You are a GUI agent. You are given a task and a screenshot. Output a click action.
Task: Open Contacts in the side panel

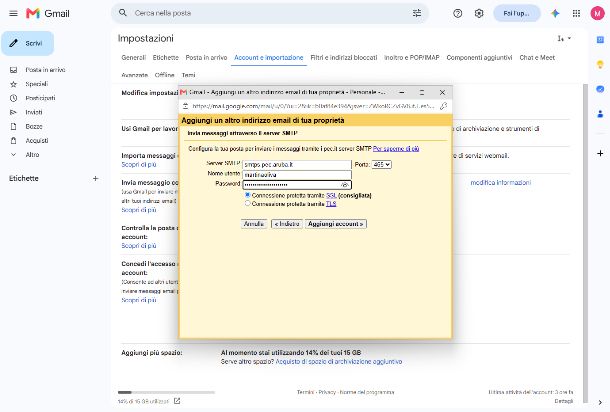600,114
